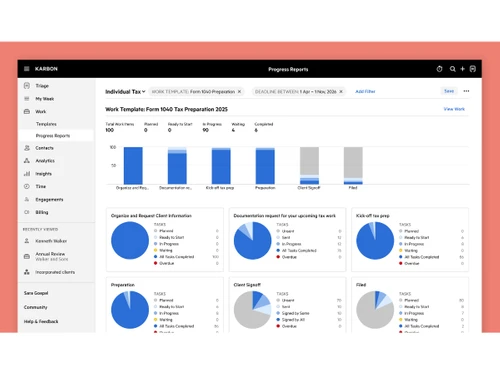Open Help & Feedback link
Screen dimensions: 500x375
pyautogui.click(x=41, y=321)
